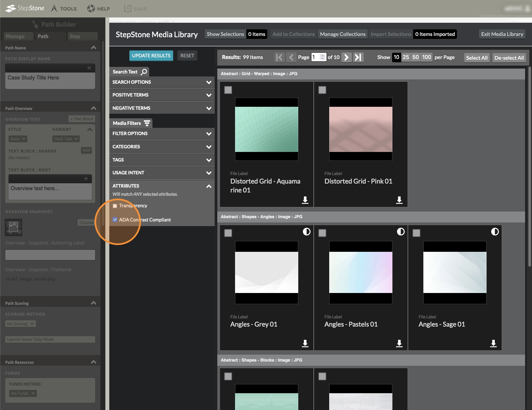
Task: Select second Shapes - Blocks item checkbox
Action: pyautogui.click(x=322, y=376)
